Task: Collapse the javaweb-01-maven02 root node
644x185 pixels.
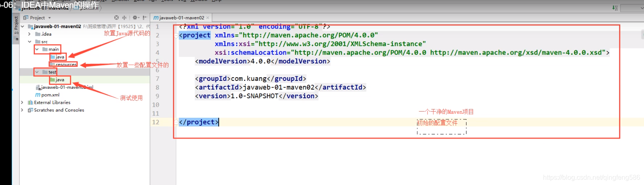Action: point(23,27)
